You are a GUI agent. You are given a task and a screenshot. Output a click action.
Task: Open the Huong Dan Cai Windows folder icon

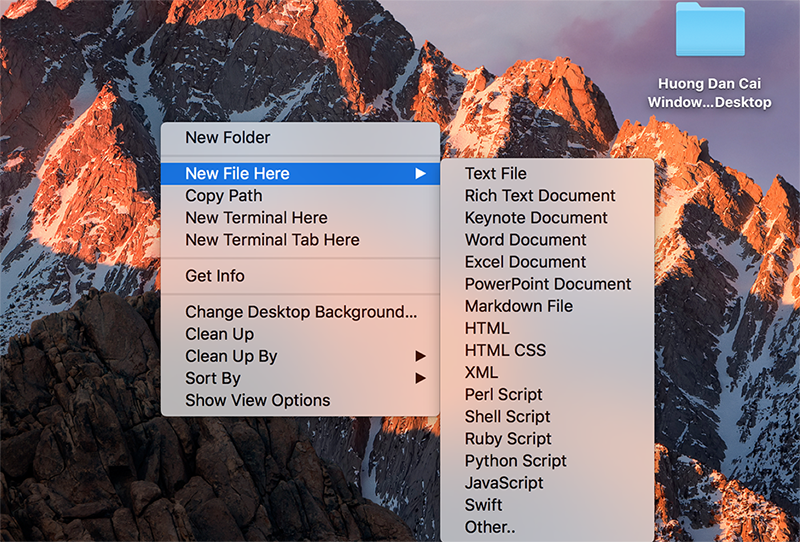(x=710, y=30)
